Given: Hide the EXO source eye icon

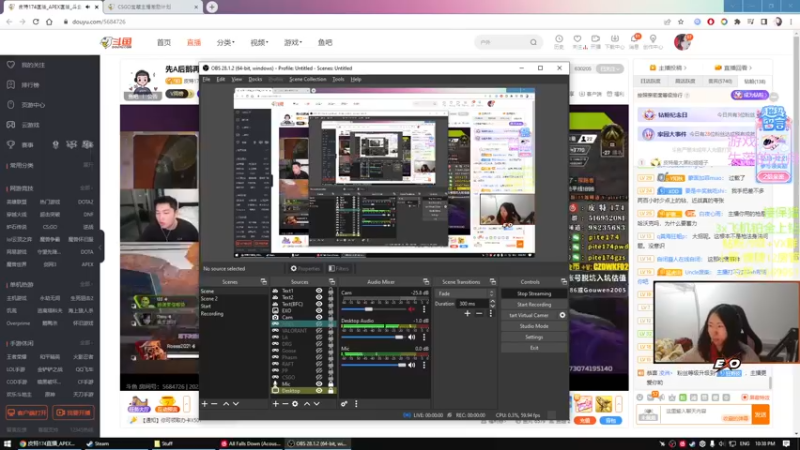Looking at the screenshot, I should pos(319,311).
